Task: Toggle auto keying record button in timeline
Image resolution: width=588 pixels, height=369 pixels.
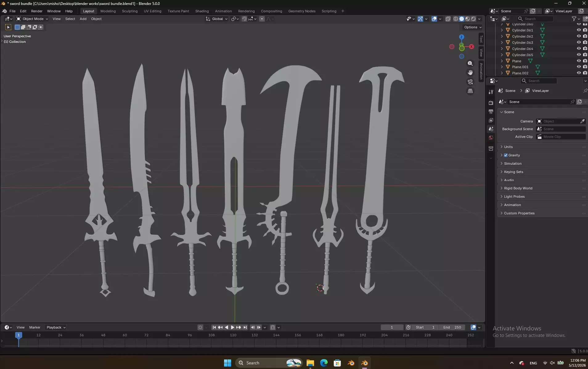Action: coord(200,327)
